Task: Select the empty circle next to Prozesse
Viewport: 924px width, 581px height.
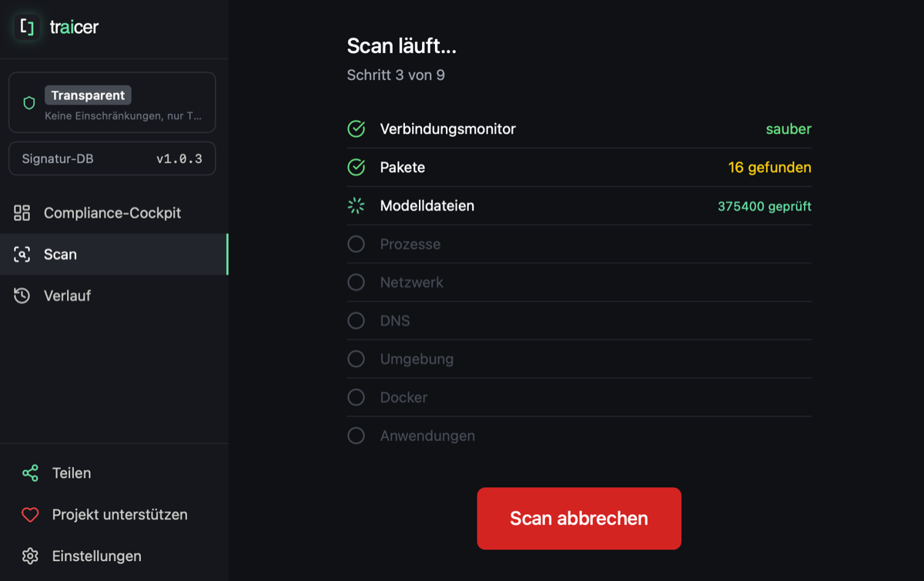Action: [356, 244]
